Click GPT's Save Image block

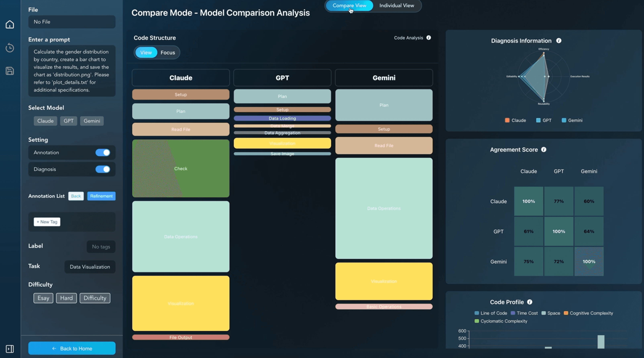pyautogui.click(x=282, y=154)
